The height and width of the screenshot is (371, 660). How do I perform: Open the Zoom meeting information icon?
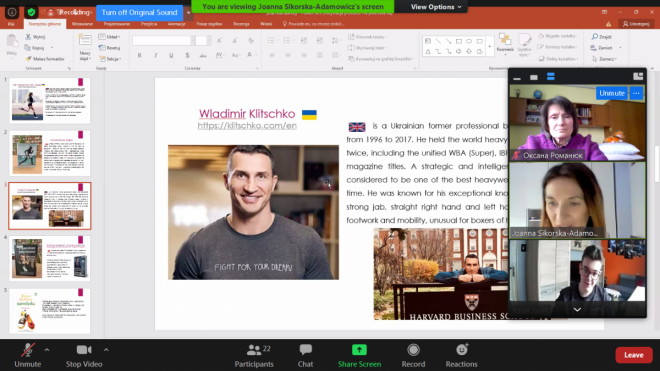click(12, 12)
